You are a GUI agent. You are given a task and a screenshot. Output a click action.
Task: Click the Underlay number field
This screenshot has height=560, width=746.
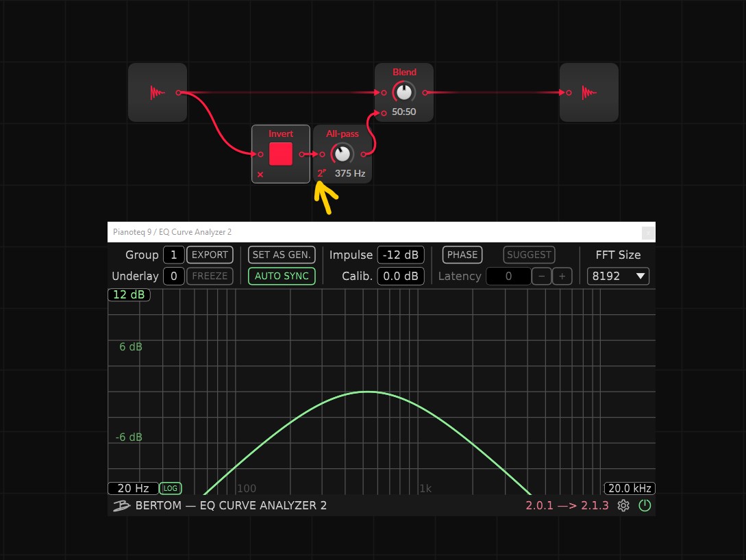tap(173, 276)
